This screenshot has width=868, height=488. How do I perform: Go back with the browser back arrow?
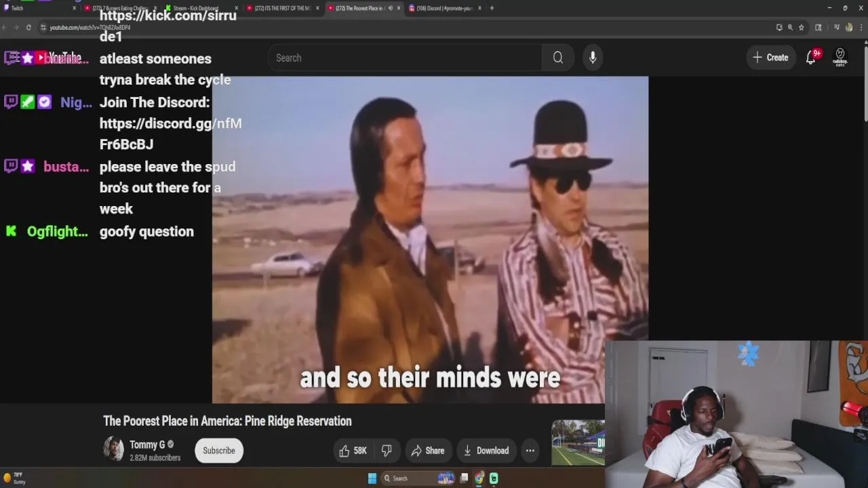tap(5, 28)
